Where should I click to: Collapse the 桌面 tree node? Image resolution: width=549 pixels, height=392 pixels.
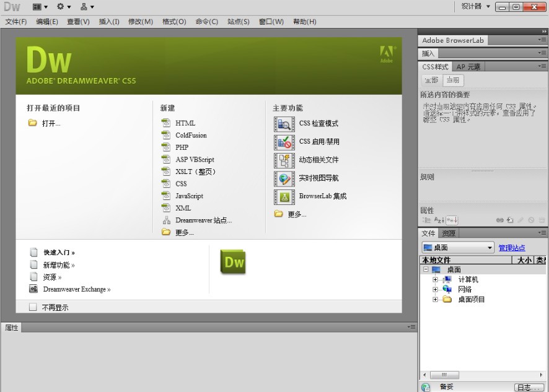point(426,269)
